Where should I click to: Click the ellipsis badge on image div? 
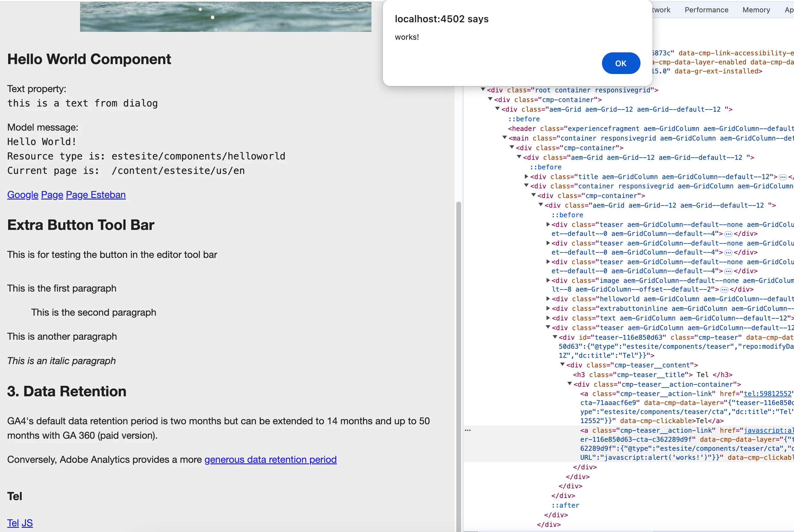[x=724, y=290]
